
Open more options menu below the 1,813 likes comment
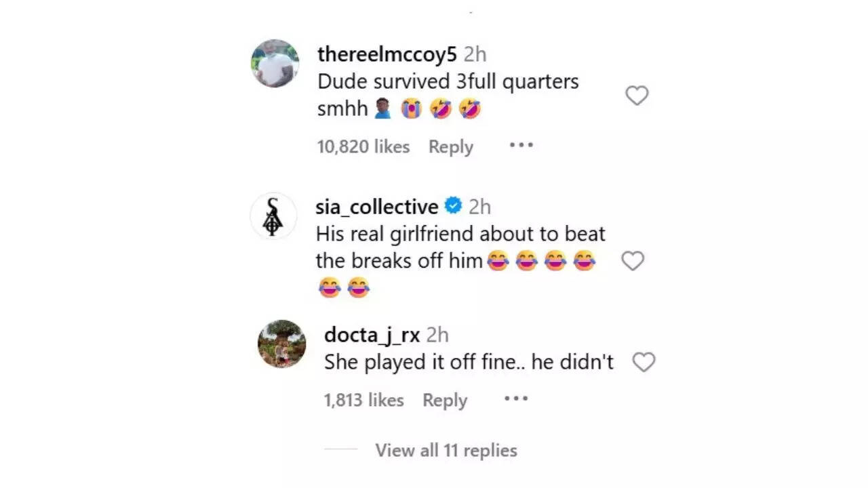(516, 400)
